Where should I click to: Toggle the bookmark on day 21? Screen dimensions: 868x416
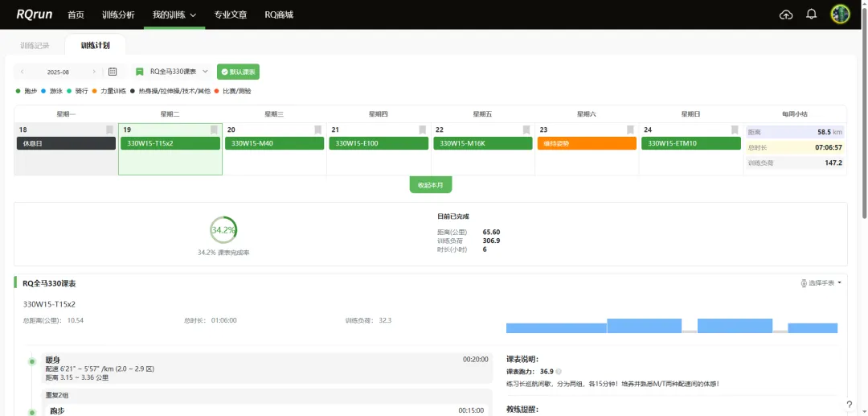click(422, 130)
